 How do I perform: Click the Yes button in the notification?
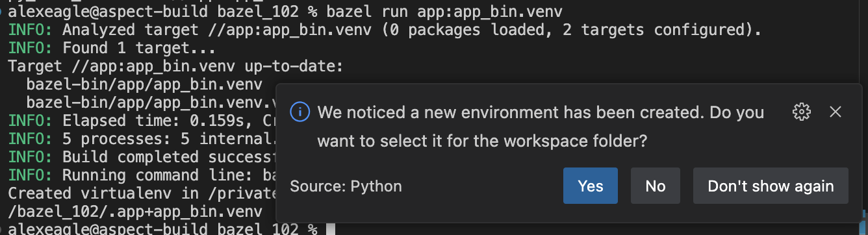point(590,186)
